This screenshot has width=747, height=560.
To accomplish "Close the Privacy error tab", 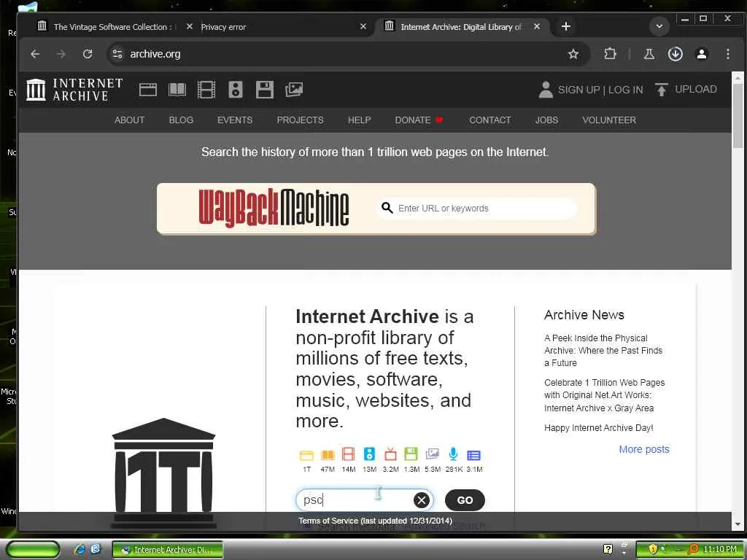I will [363, 27].
